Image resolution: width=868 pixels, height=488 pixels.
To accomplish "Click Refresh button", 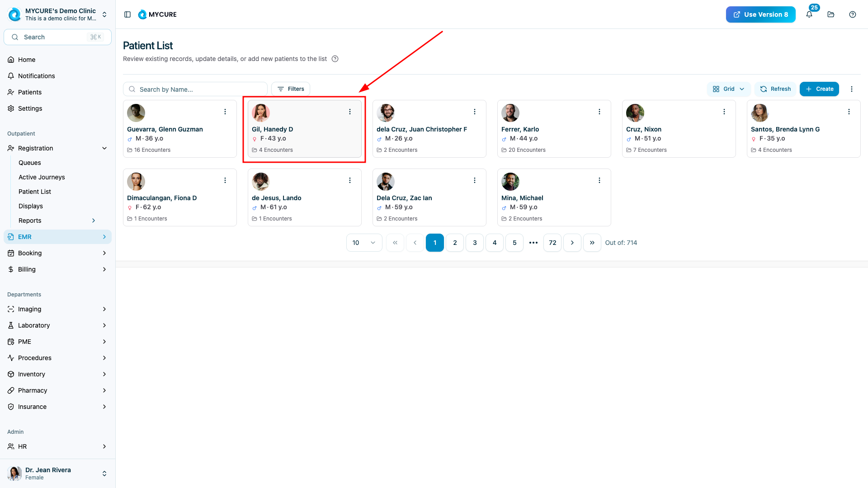I will click(775, 89).
